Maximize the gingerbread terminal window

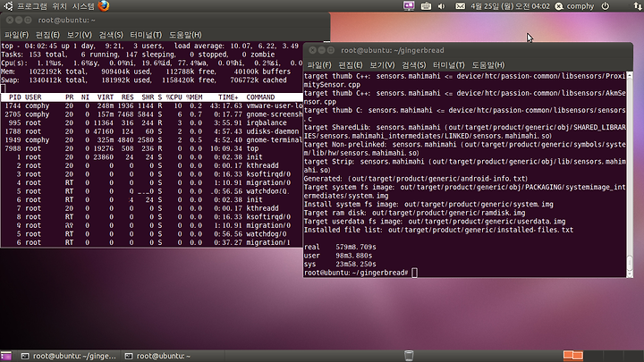point(331,50)
